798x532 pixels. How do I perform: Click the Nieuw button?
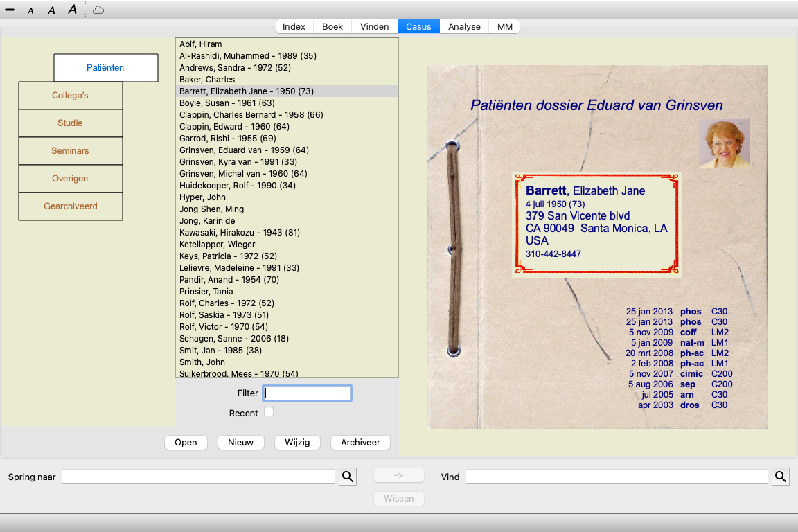coord(240,443)
